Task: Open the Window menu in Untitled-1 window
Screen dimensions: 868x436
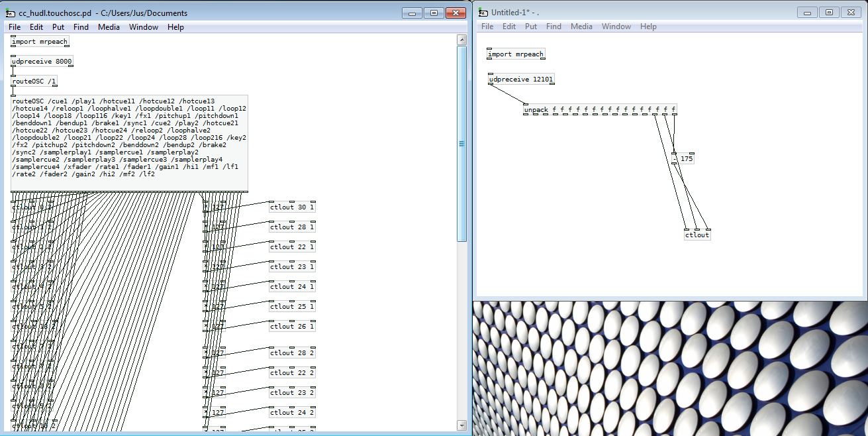Action: click(x=616, y=27)
